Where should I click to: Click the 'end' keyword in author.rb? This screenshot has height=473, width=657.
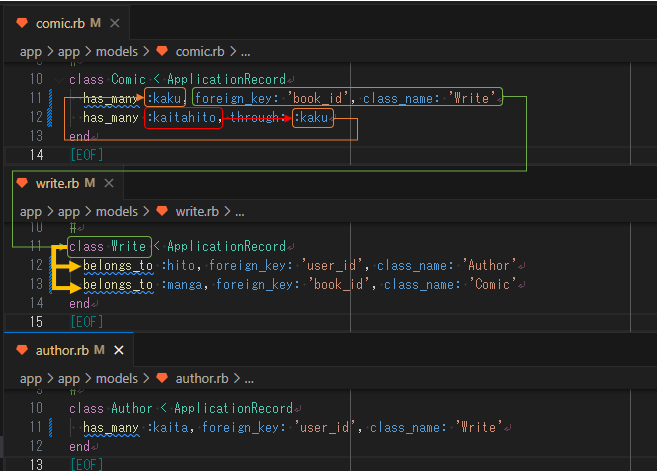[79, 447]
